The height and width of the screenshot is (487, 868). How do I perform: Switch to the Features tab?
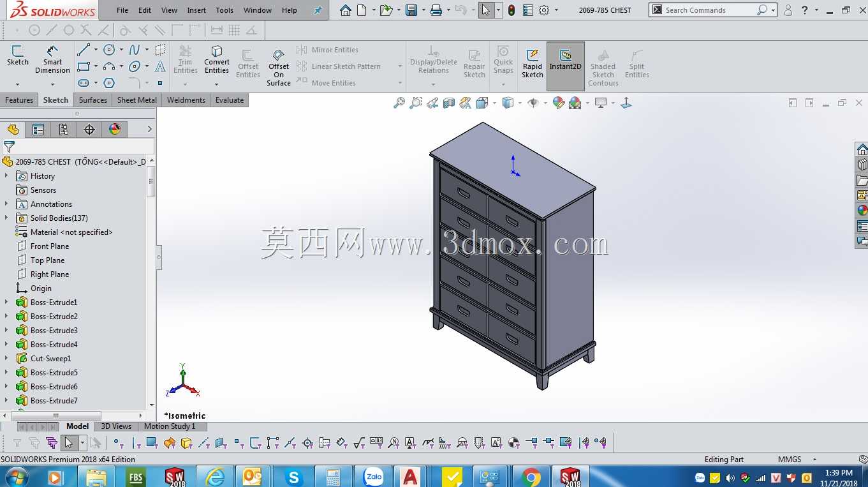point(19,100)
